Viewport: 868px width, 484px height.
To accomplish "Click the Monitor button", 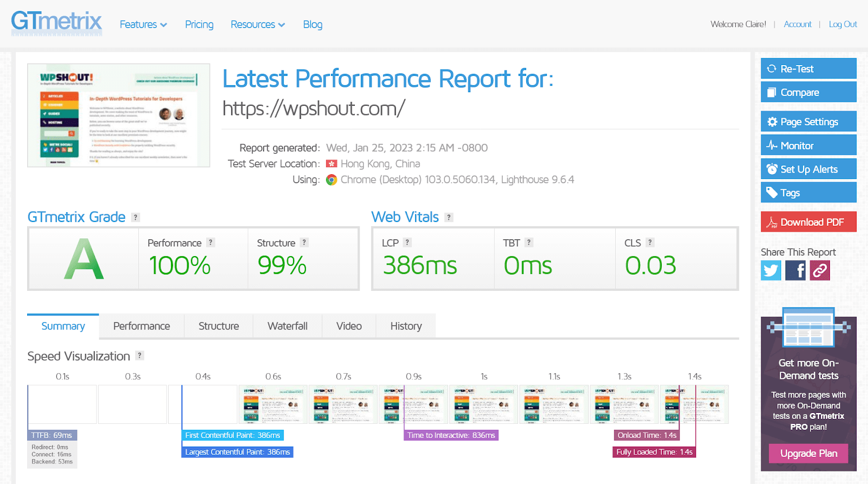I will tap(808, 145).
